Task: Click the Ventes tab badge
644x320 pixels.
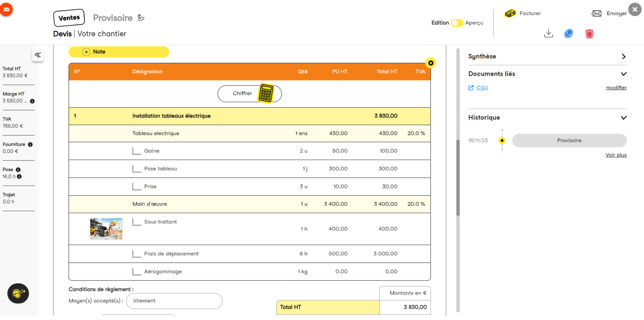Action: tap(69, 18)
